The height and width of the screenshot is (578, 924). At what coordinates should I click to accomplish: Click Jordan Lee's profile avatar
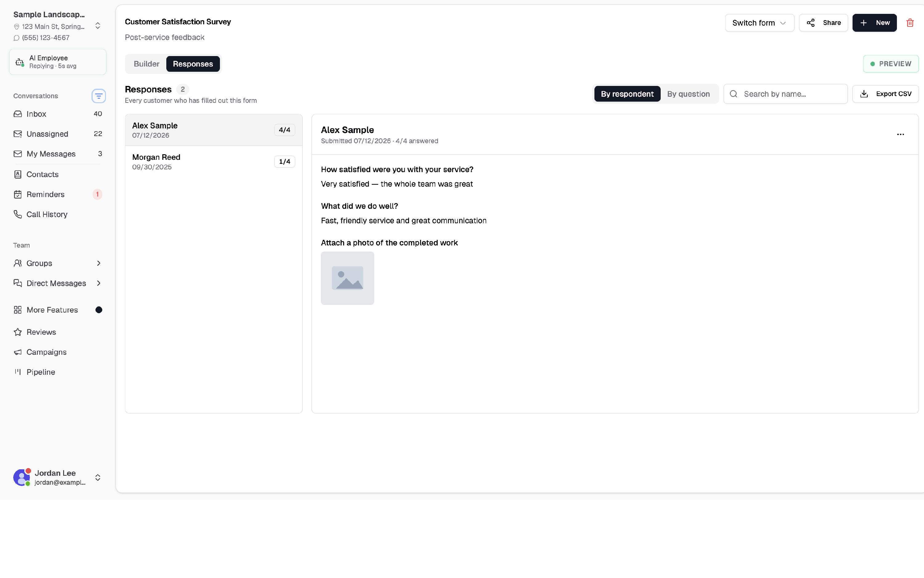click(22, 478)
